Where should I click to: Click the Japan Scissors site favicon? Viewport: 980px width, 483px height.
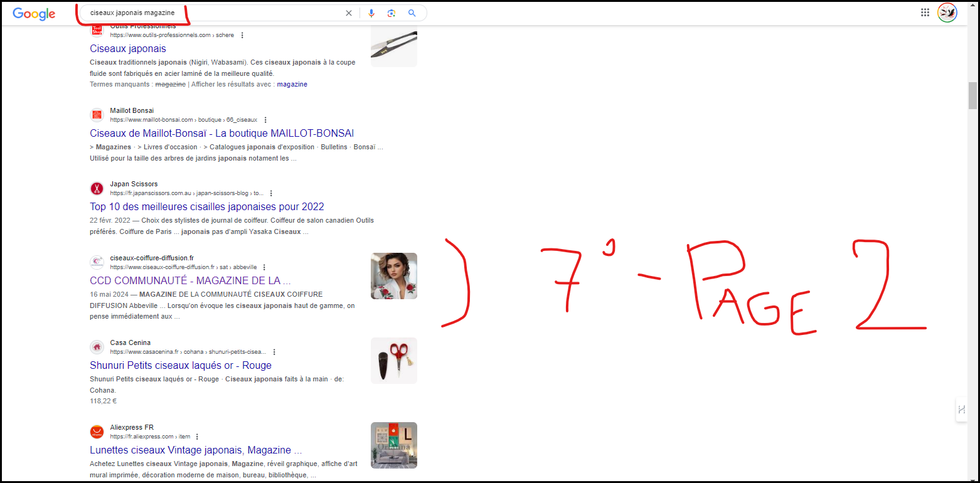coord(97,188)
